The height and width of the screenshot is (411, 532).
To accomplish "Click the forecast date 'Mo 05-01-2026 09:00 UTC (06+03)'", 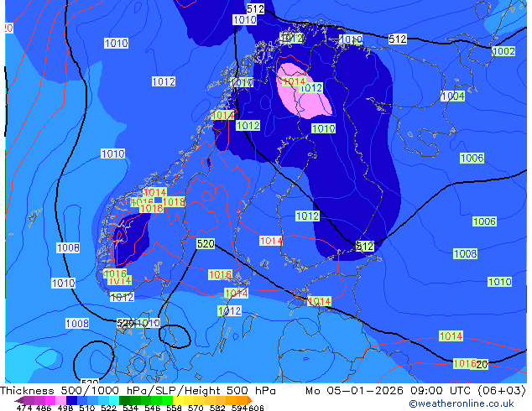I will tap(415, 391).
